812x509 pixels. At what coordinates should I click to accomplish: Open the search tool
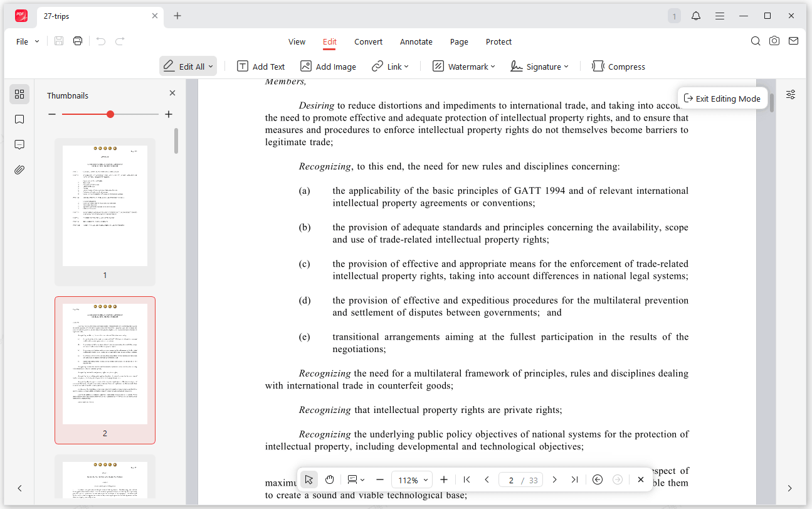click(x=756, y=41)
